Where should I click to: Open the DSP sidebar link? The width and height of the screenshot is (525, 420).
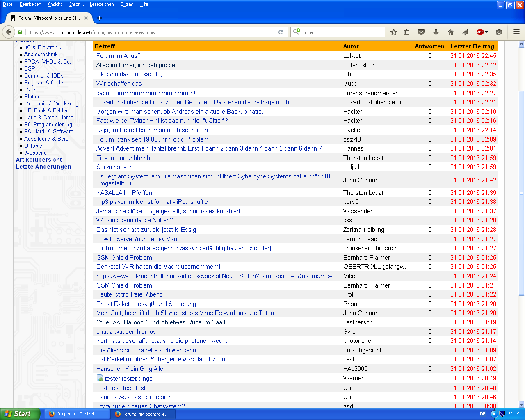click(30, 68)
